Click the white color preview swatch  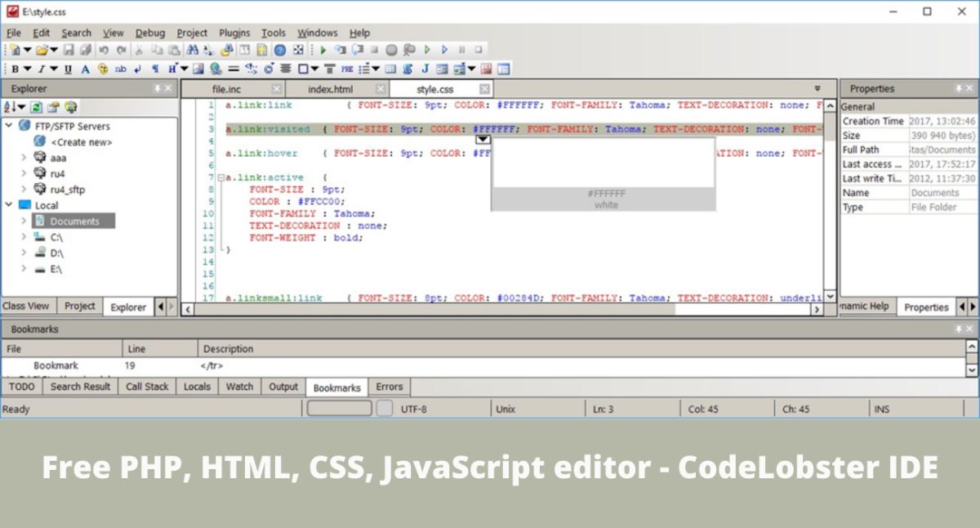coord(603,162)
